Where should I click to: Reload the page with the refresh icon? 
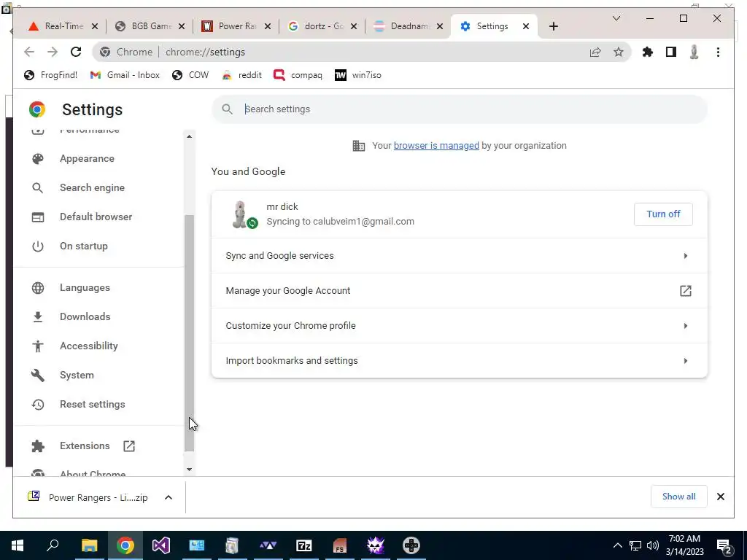(x=76, y=52)
